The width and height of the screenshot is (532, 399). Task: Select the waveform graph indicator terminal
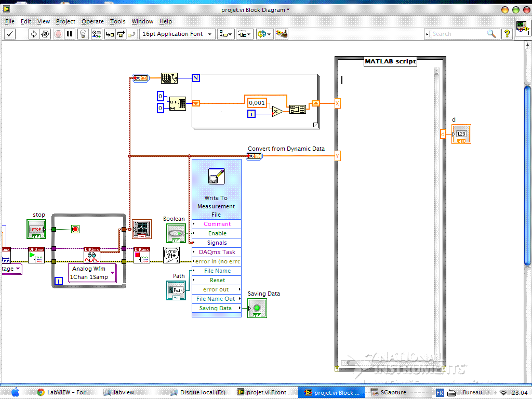coord(142,229)
